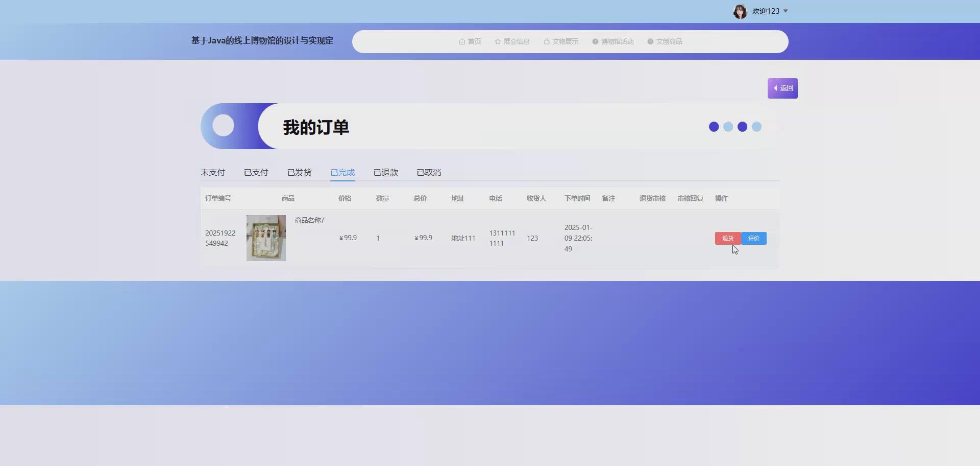The height and width of the screenshot is (466, 980).
Task: Switch to the 已支付 tab
Action: coord(256,172)
